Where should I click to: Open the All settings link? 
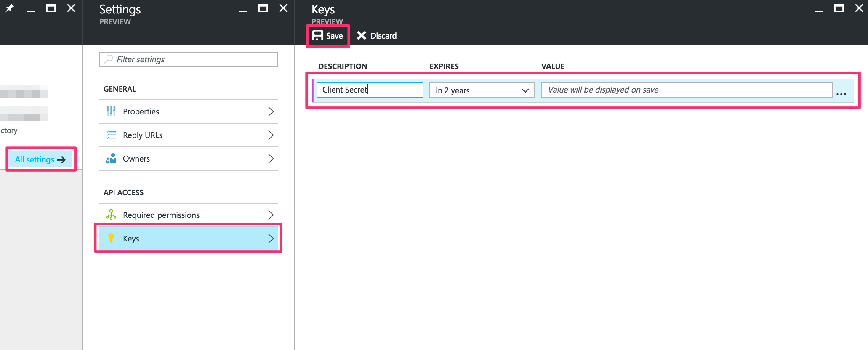pos(40,159)
